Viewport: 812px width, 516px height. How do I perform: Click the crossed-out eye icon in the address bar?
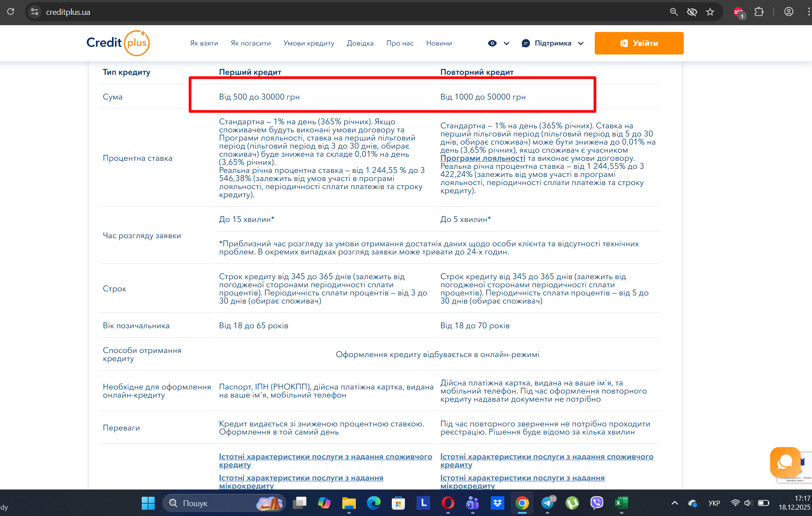pyautogui.click(x=692, y=12)
